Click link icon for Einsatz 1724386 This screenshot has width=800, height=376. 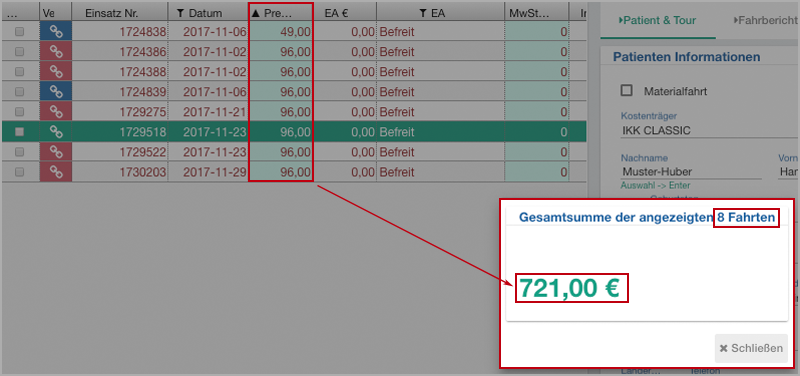(x=56, y=52)
